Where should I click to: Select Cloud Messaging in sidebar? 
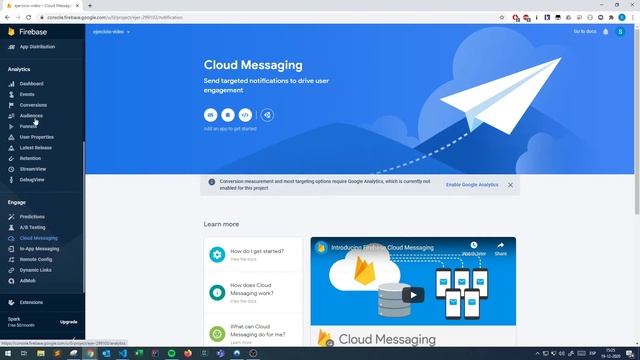point(38,238)
